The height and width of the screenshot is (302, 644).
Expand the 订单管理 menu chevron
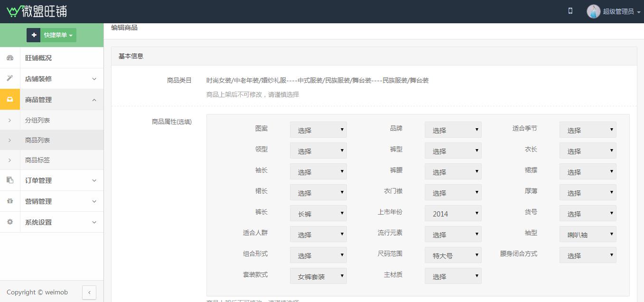(94, 180)
